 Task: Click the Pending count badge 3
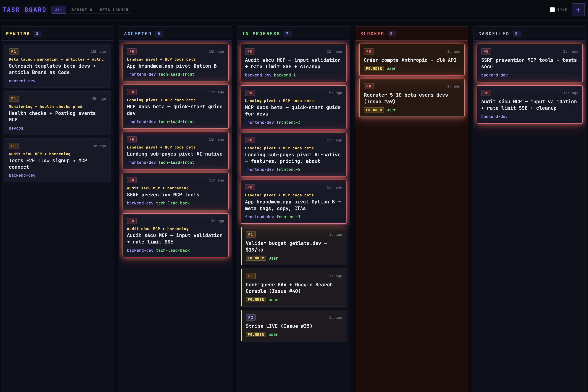point(37,34)
